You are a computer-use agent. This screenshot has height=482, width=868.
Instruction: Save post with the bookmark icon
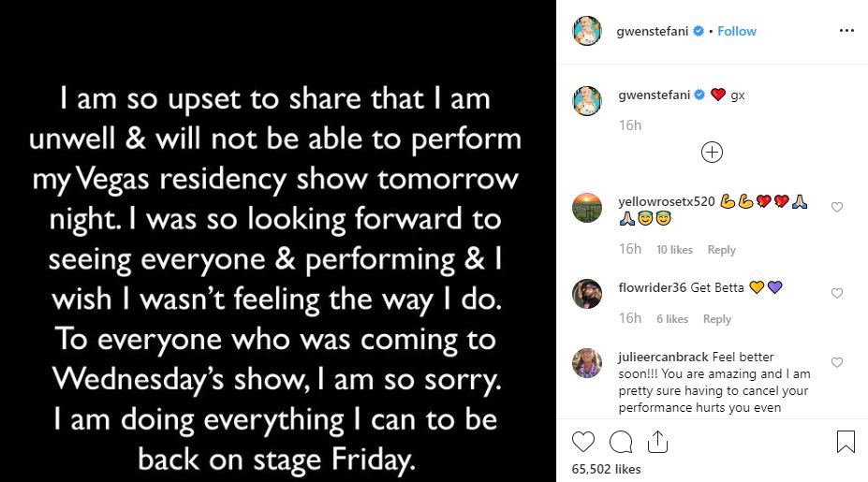845,441
